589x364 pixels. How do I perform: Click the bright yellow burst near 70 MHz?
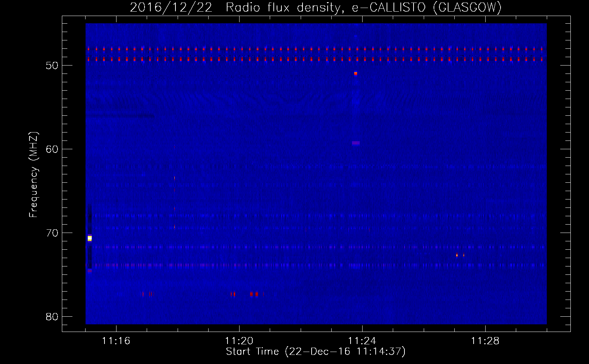click(90, 238)
